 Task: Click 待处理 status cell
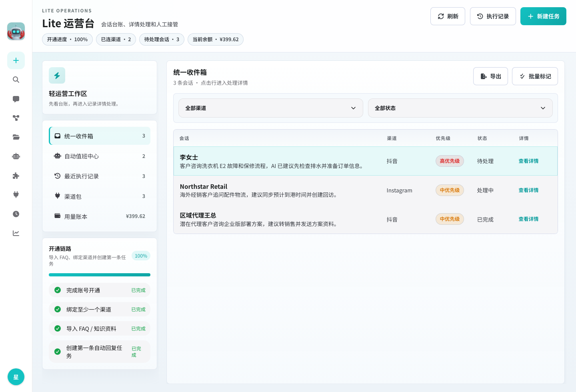tap(485, 161)
